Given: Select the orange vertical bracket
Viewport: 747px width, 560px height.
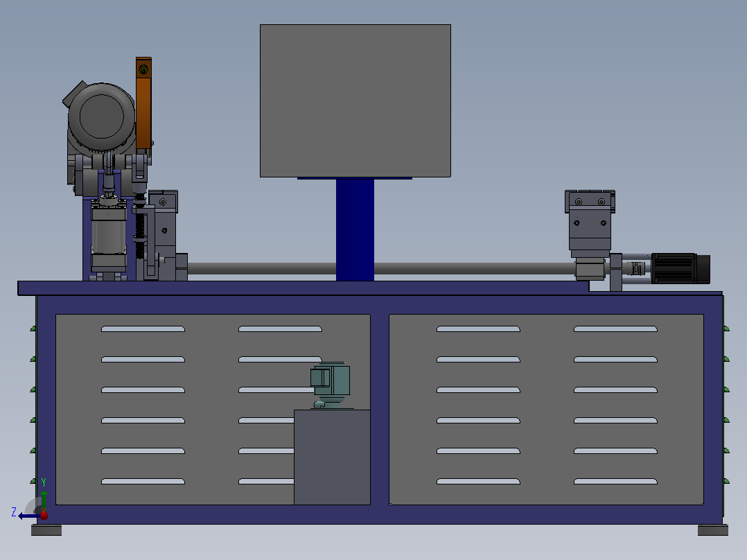Looking at the screenshot, I should click(143, 103).
